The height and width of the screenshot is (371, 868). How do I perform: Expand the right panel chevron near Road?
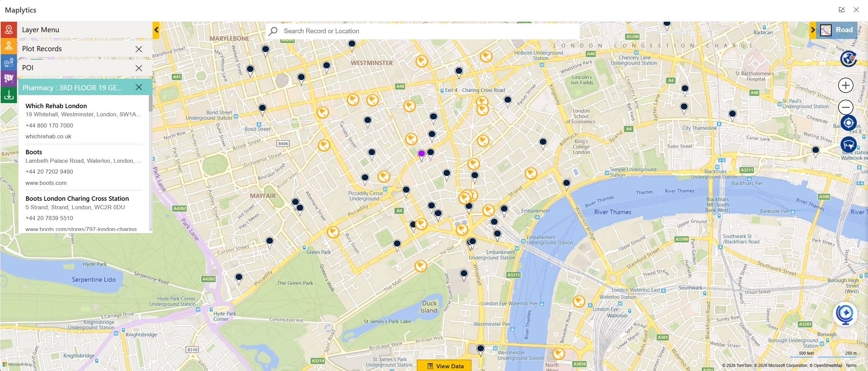(x=813, y=30)
